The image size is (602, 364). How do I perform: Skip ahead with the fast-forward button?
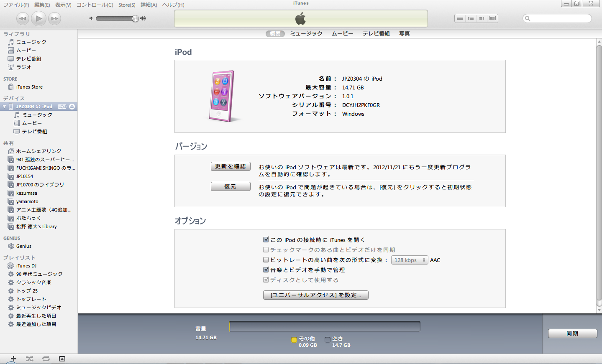[55, 18]
